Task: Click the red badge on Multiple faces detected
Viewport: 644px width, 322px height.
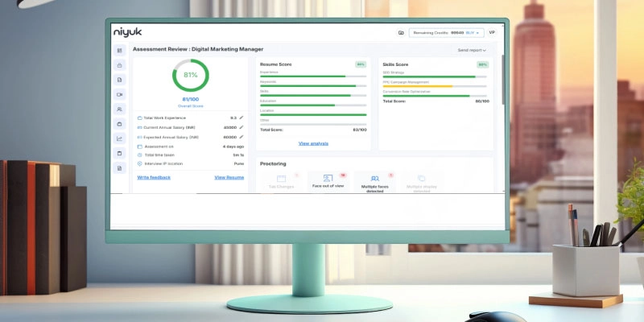Action: (390, 175)
